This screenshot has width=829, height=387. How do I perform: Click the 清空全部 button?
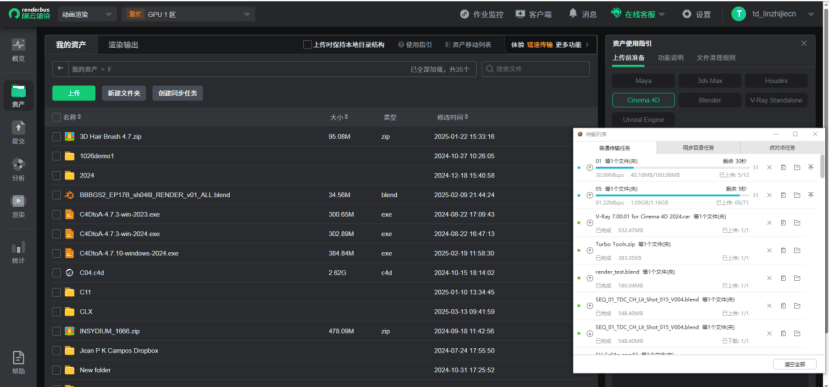(x=795, y=364)
